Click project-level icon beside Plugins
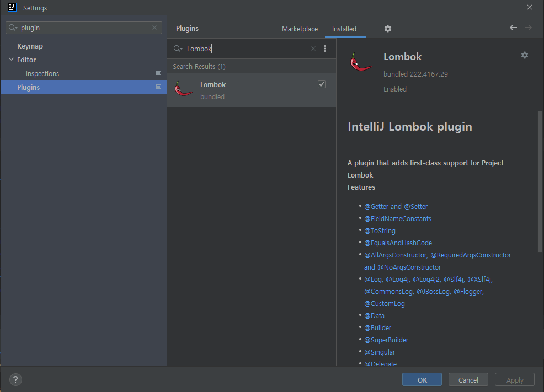544x392 pixels. (x=158, y=87)
